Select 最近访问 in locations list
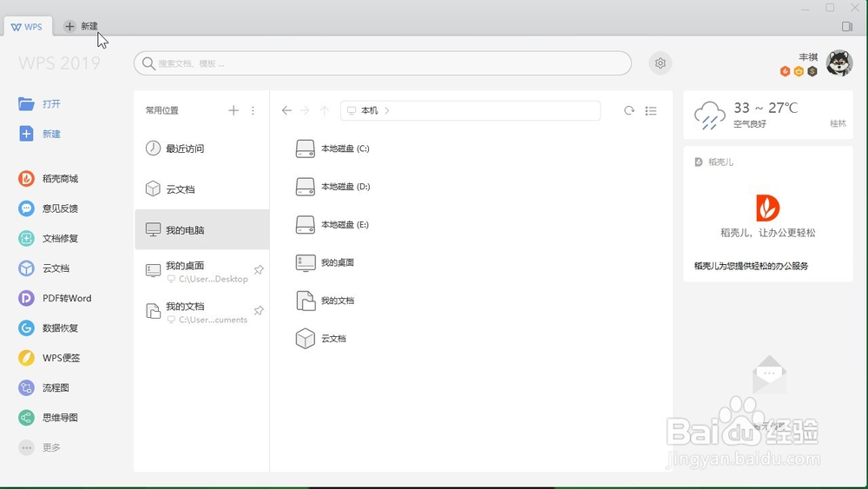The height and width of the screenshot is (489, 868). (202, 149)
